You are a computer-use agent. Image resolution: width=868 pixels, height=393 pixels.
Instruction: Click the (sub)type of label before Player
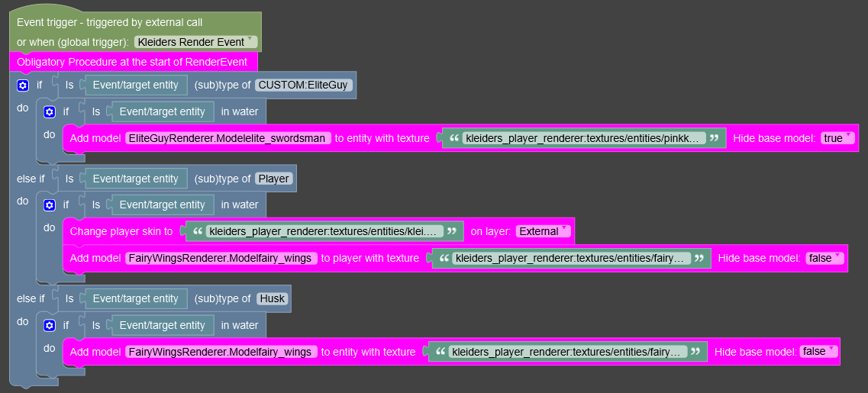click(223, 179)
